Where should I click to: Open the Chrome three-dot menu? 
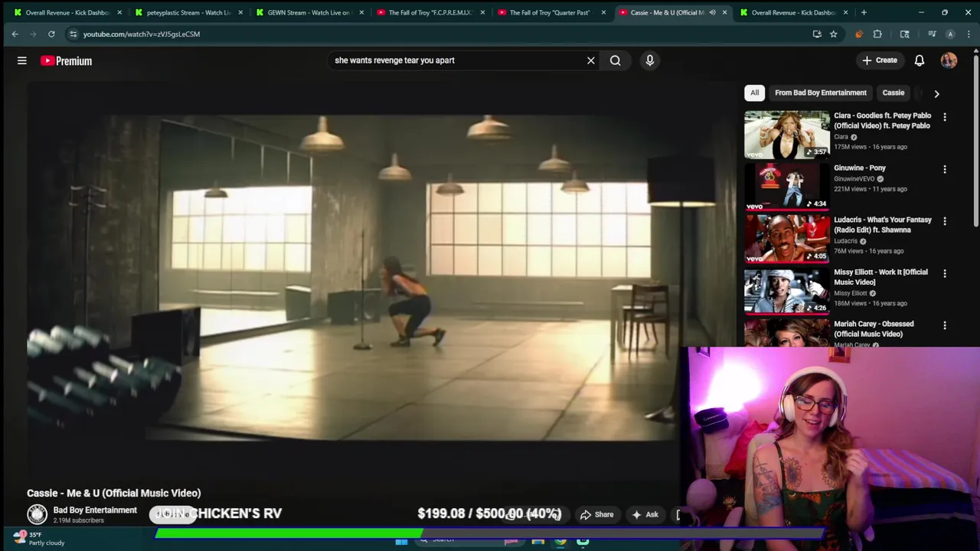pos(968,34)
